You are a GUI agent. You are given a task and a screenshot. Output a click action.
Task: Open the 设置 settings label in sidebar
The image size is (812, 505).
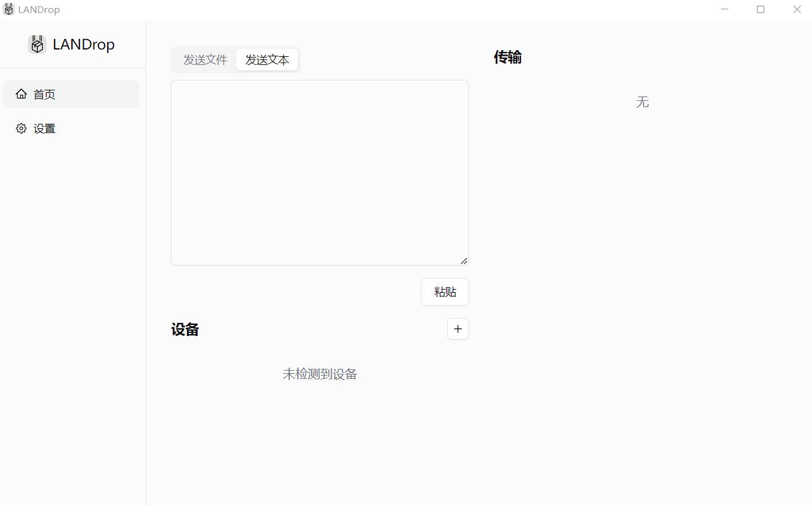[45, 129]
